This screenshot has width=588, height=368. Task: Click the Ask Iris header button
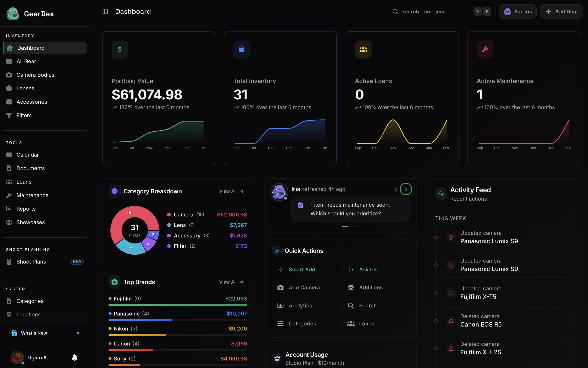518,11
